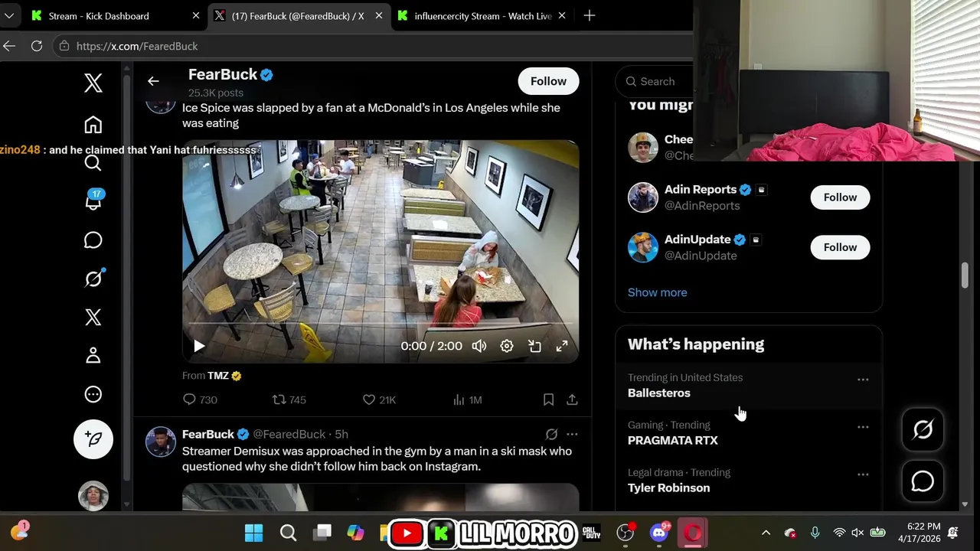Click Grok icon on Demisux post
This screenshot has width=980, height=551.
pos(551,434)
